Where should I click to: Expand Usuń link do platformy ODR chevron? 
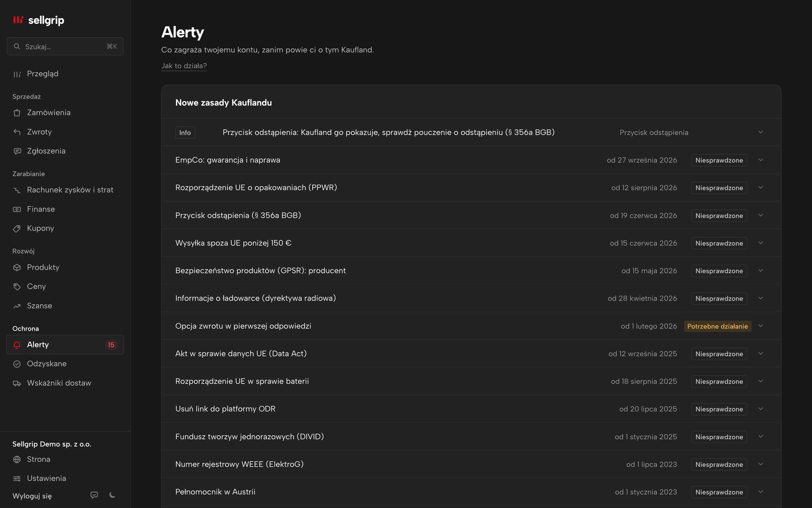point(761,409)
